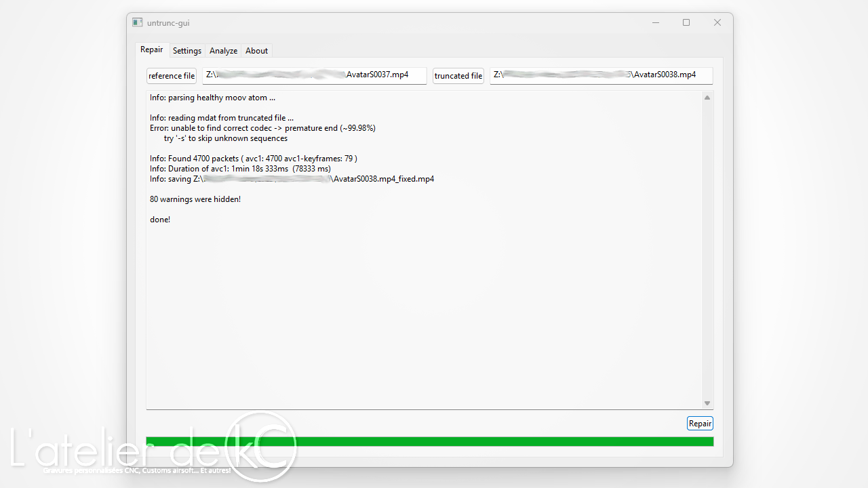The image size is (868, 488).
Task: Click the '80 warnings were hidden!' log line
Action: click(195, 199)
